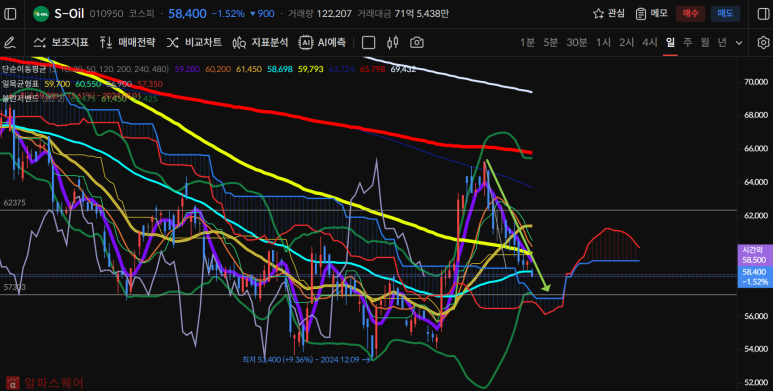Open chart settings gear icon
This screenshot has height=391, width=773.
(763, 42)
